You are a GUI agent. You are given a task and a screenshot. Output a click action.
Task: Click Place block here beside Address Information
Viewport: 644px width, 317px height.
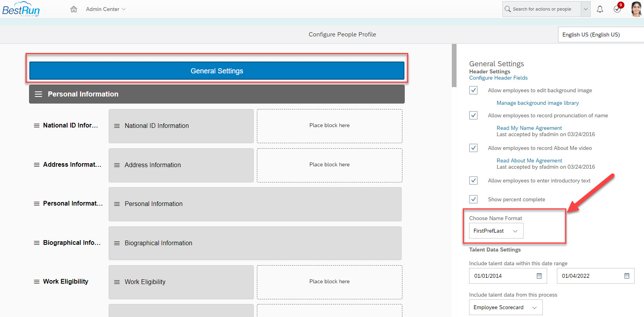click(x=329, y=165)
